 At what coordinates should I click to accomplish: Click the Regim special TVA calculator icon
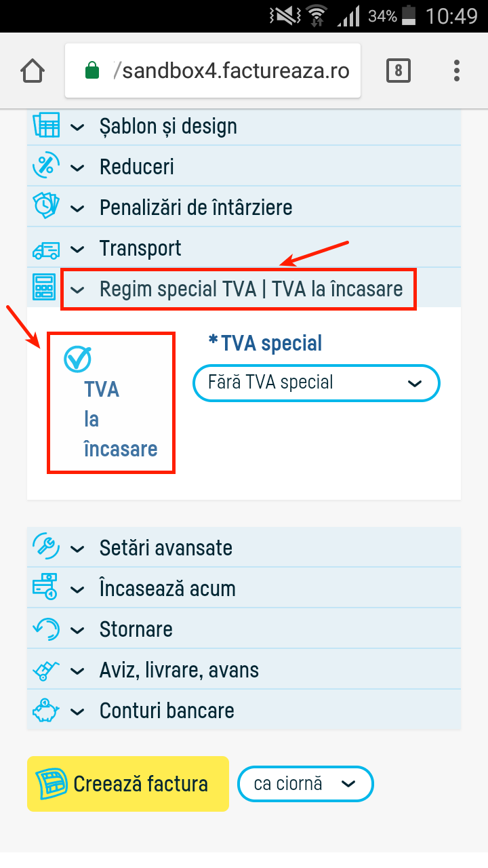tap(43, 288)
